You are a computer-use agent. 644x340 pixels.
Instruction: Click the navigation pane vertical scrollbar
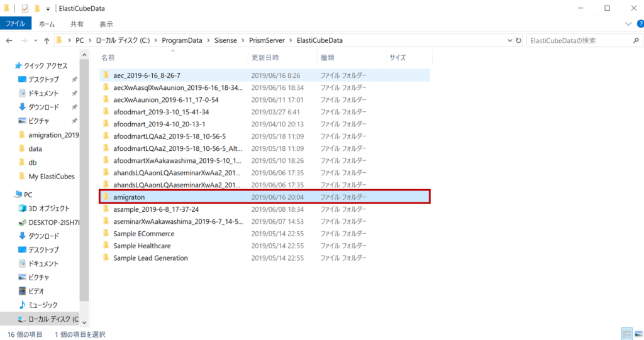(x=84, y=189)
